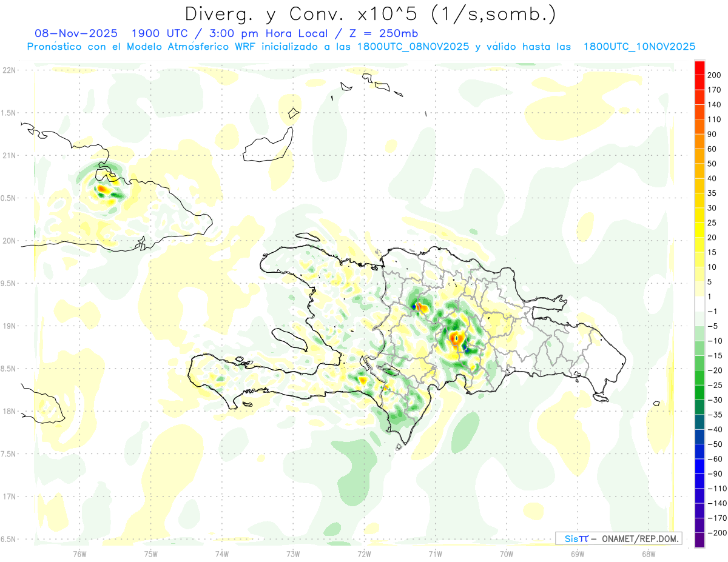Click the "22N" latitude label
Viewport: 728px width, 562px height.
click(x=8, y=70)
